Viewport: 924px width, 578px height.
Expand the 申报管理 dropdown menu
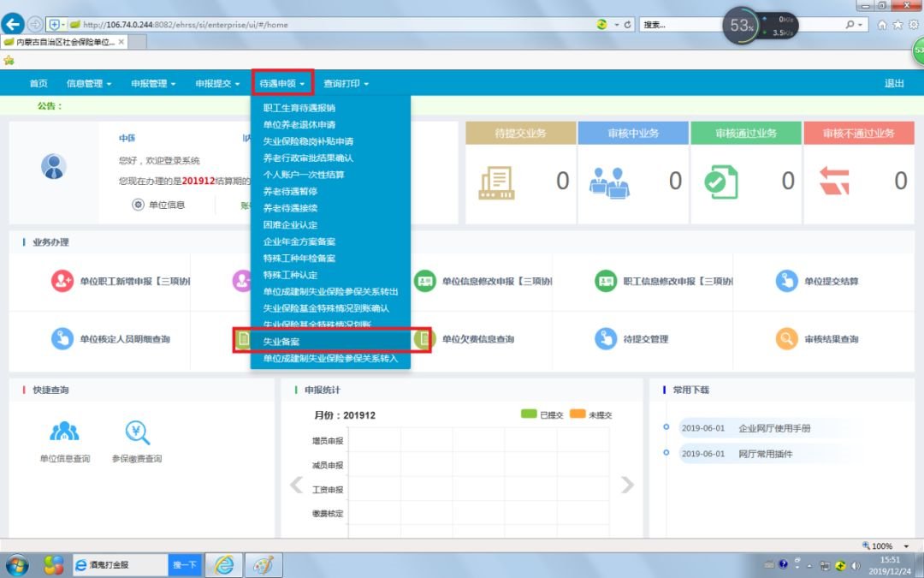click(153, 84)
